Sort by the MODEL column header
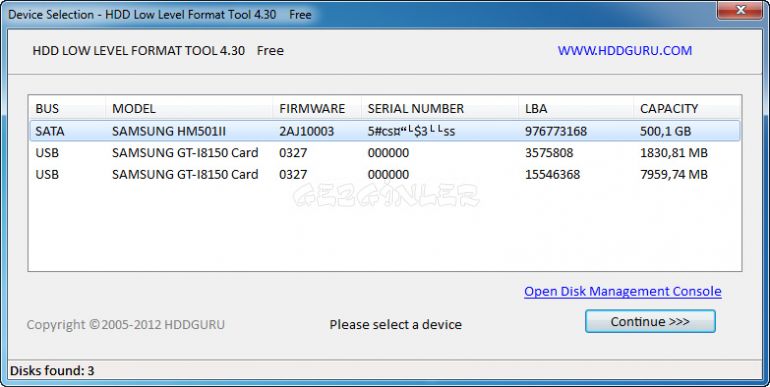The width and height of the screenshot is (770, 387). click(189, 109)
